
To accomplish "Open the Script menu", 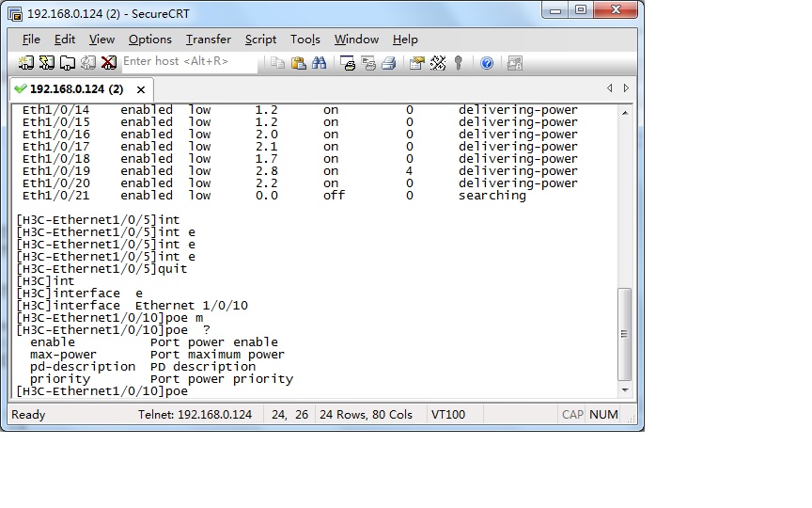I will coord(260,40).
